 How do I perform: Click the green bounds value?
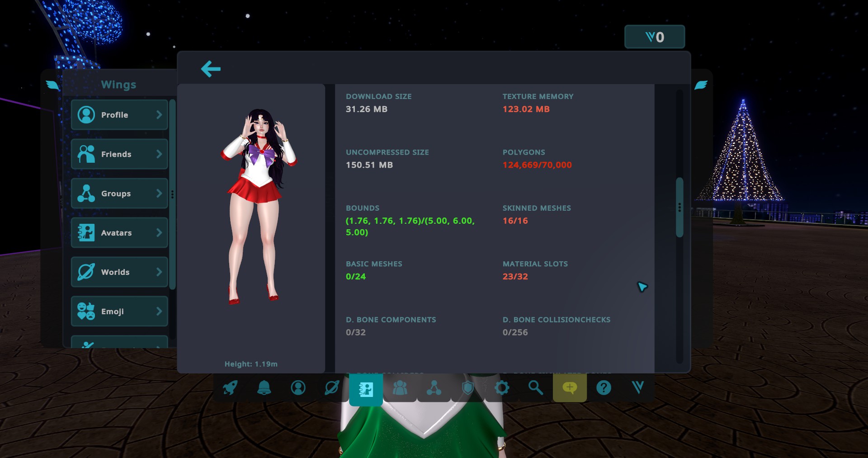coord(410,227)
